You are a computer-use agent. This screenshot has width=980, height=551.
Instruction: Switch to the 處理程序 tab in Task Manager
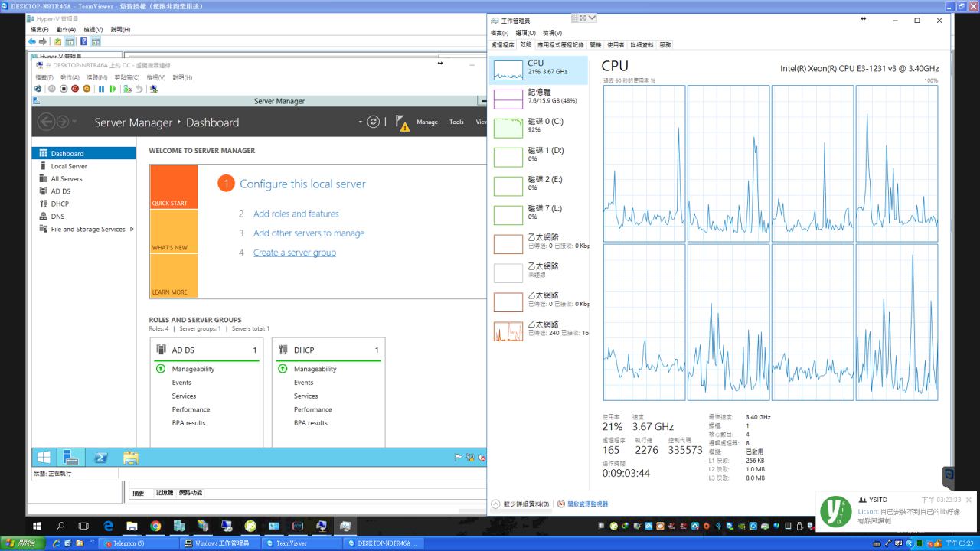502,45
